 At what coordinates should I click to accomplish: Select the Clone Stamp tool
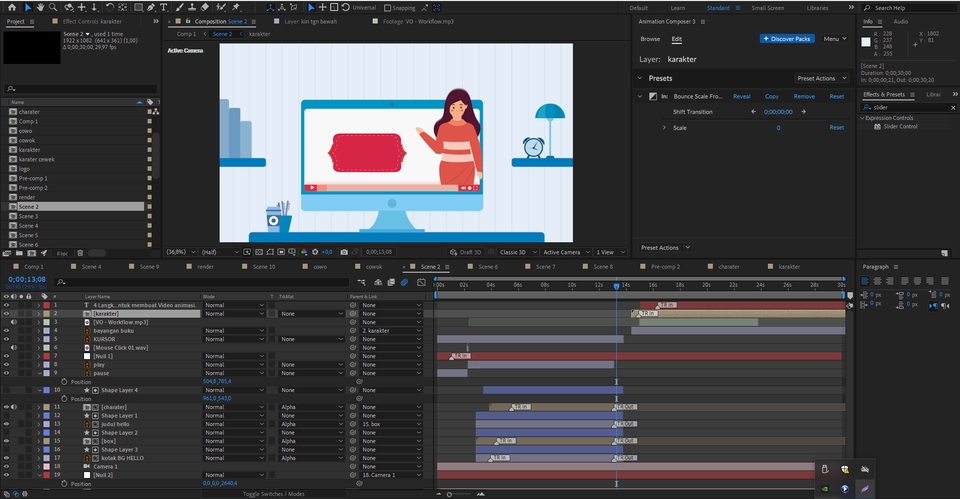[x=192, y=7]
